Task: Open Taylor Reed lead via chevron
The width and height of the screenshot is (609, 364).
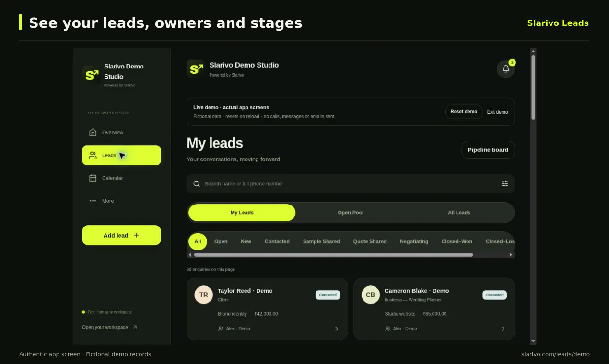Action: [x=337, y=329]
